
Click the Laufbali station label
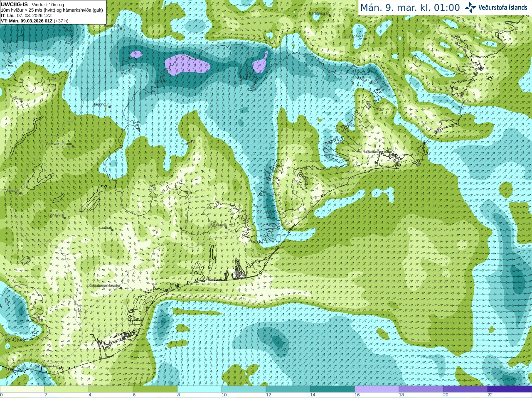[x=105, y=228]
